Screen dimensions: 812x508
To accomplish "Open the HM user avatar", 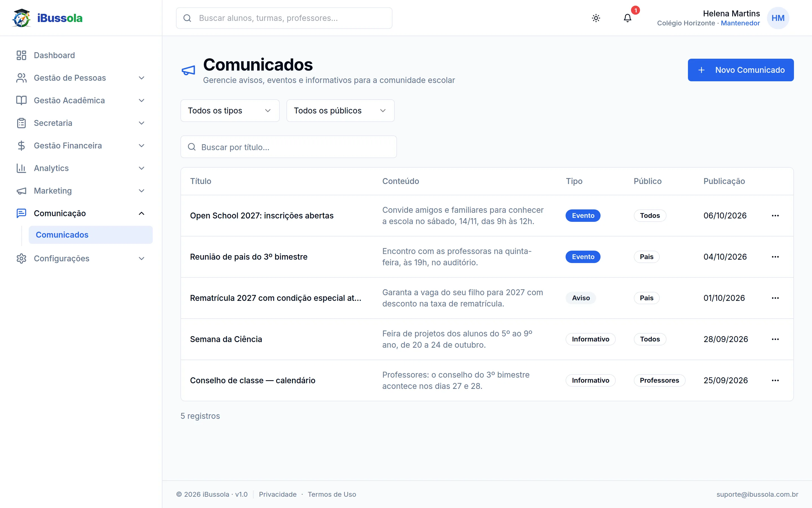I will [x=778, y=18].
